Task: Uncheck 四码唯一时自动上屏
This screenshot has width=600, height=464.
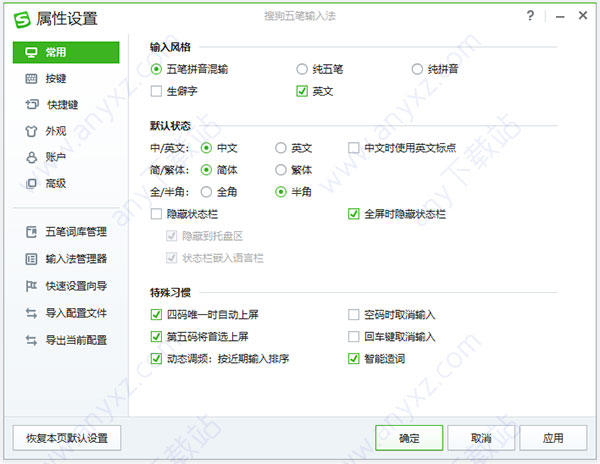Action: point(156,315)
